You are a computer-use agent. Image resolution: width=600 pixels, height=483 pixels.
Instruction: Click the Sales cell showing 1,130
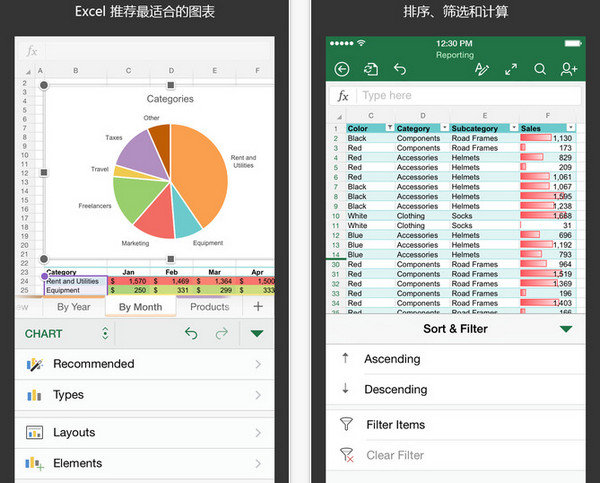point(547,138)
